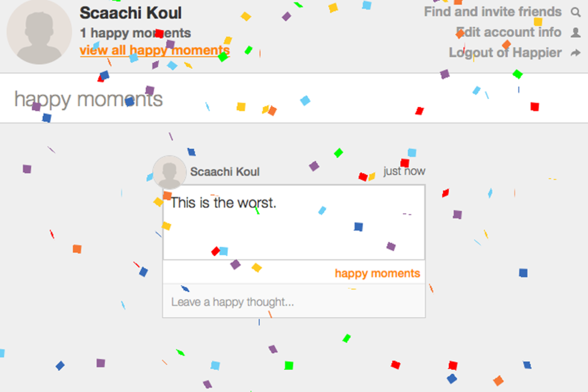Open the large profile avatar picture
588x392 pixels.
click(x=39, y=32)
